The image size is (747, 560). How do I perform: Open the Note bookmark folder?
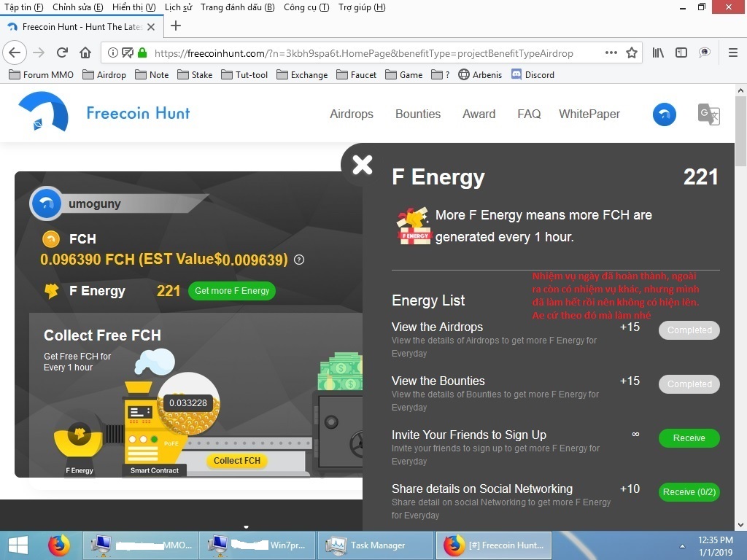click(x=152, y=75)
